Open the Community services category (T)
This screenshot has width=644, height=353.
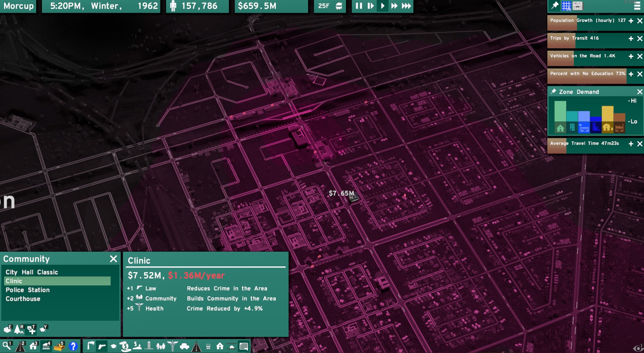pos(32,329)
